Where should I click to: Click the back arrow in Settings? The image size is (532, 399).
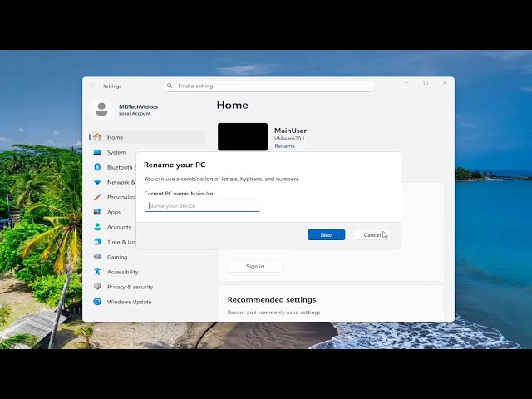(92, 86)
